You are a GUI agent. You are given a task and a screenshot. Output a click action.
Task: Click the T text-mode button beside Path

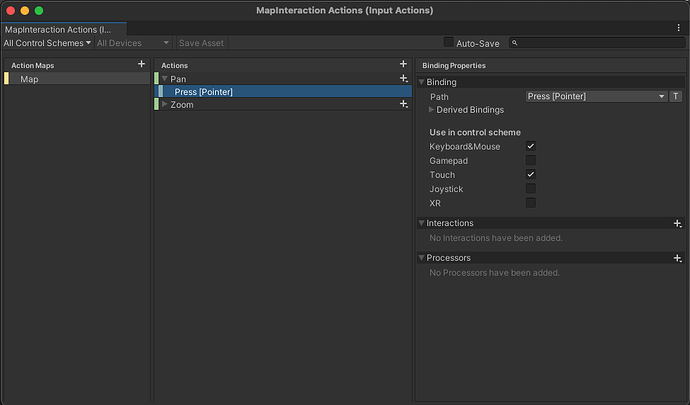(x=676, y=96)
